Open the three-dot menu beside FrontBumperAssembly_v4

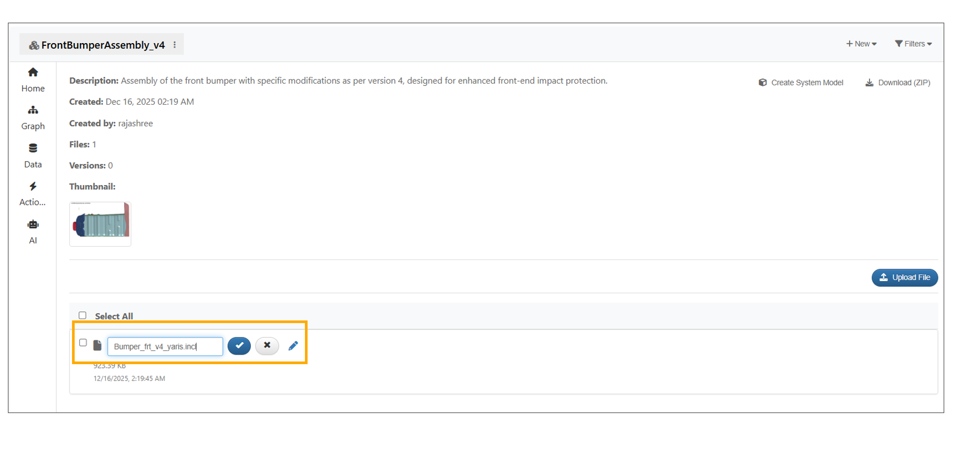[175, 45]
